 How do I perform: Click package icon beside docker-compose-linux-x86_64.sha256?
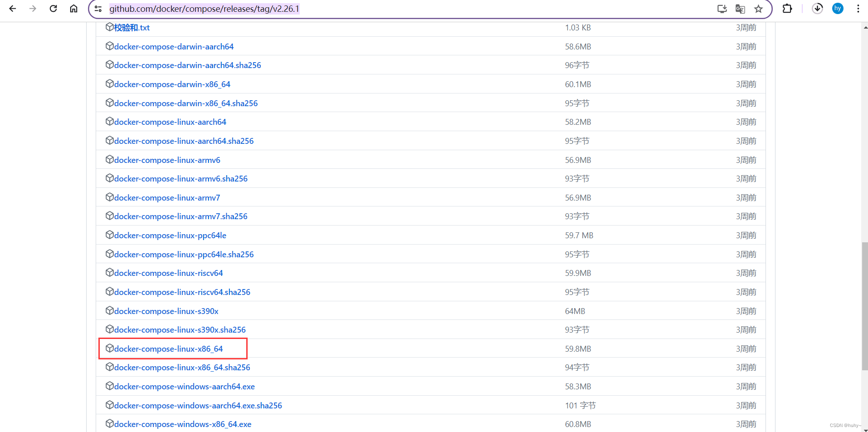coord(109,367)
